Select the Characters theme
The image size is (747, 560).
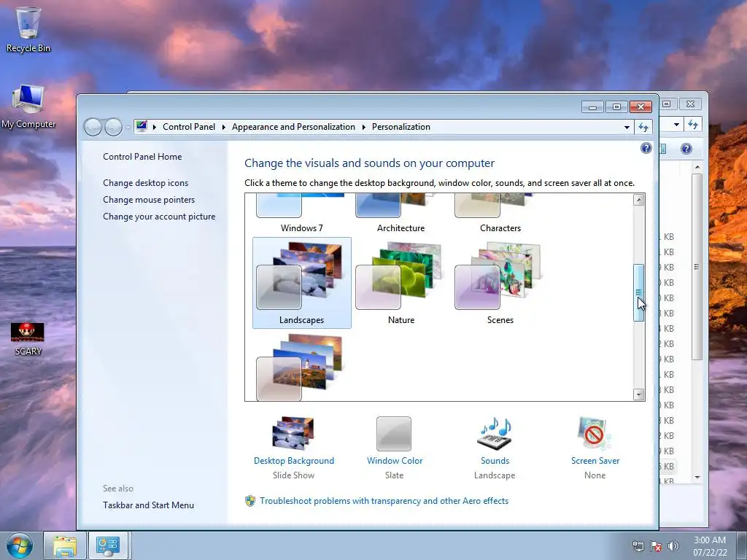(500, 214)
